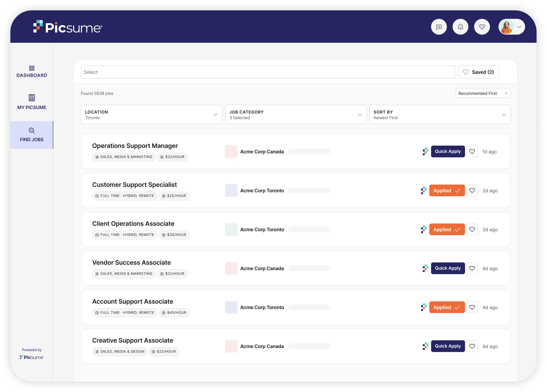This screenshot has width=547, height=392.
Task: Toggle heart for Vendor Success Associate
Action: pyautogui.click(x=472, y=268)
